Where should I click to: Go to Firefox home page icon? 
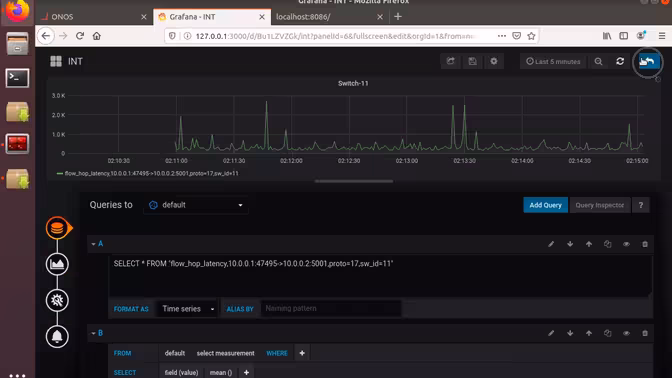pyautogui.click(x=97, y=36)
